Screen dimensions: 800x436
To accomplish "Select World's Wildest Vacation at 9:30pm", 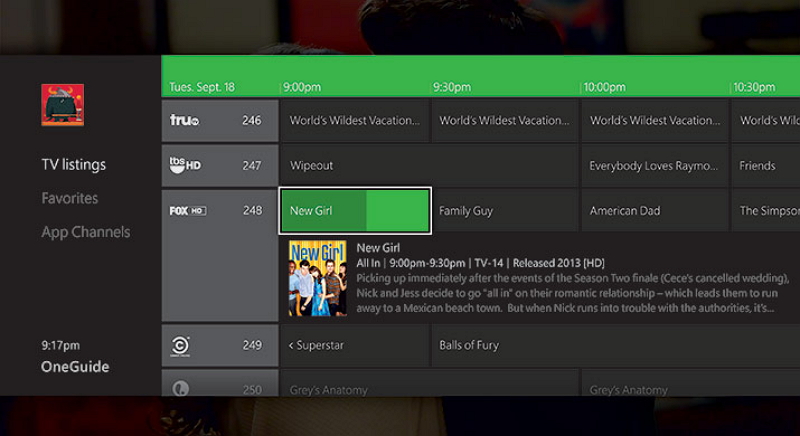I will [505, 120].
